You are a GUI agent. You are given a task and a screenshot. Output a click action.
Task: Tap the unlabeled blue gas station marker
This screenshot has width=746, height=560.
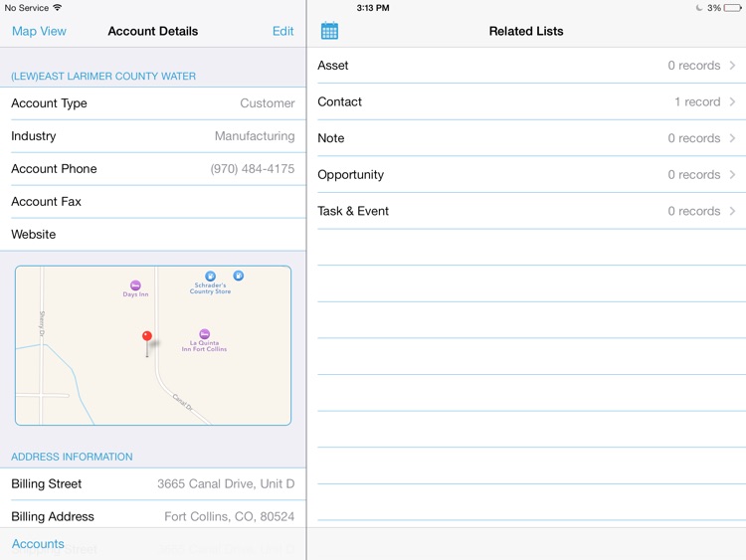tap(239, 276)
